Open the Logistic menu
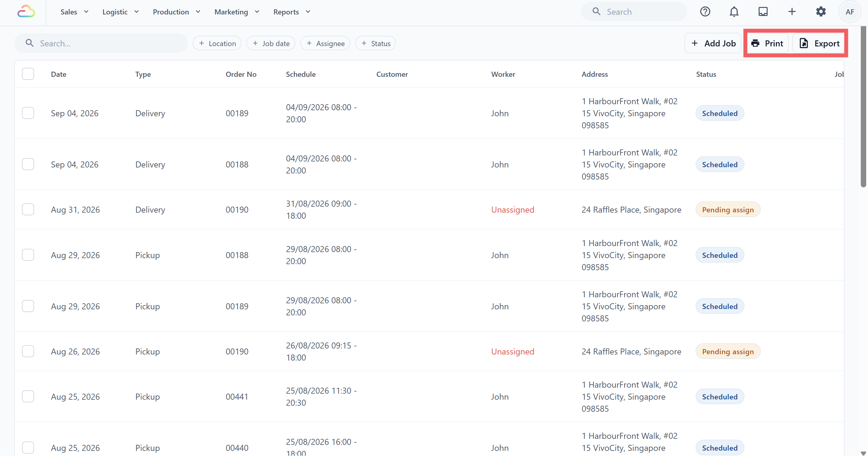Image resolution: width=868 pixels, height=456 pixels. click(x=120, y=12)
